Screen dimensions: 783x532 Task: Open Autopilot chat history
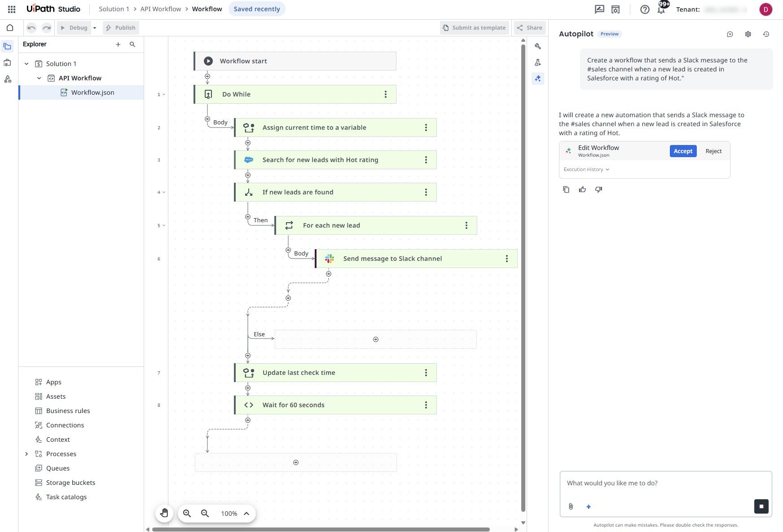tap(766, 34)
